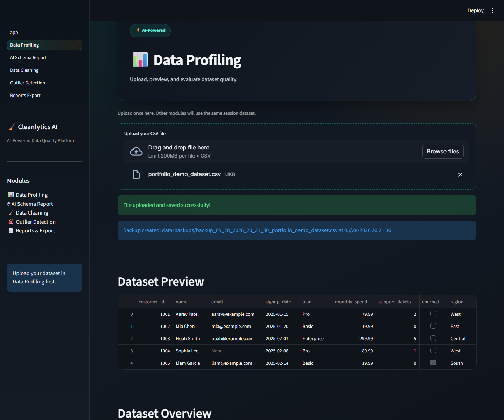
Task: Click the row index 0 cell
Action: point(127,314)
